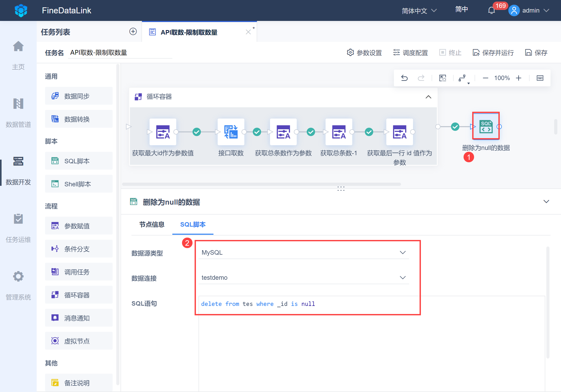
Task: Click zoom in plus button
Action: 519,78
